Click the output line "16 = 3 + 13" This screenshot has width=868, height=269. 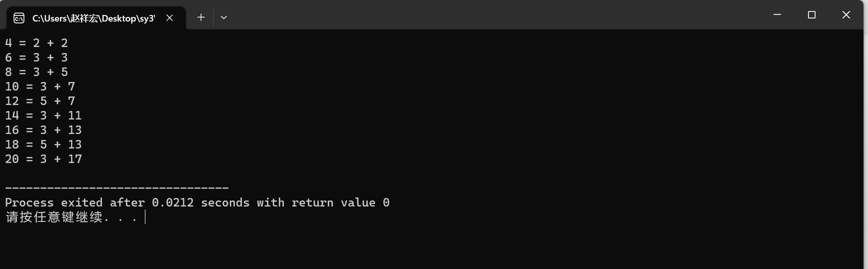click(43, 130)
